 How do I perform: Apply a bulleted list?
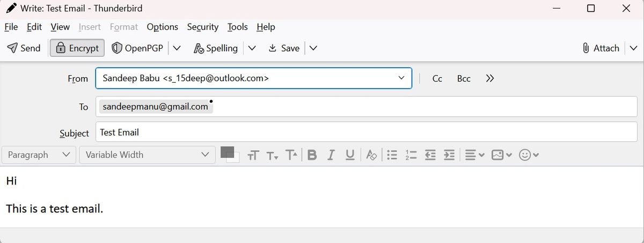tap(392, 155)
